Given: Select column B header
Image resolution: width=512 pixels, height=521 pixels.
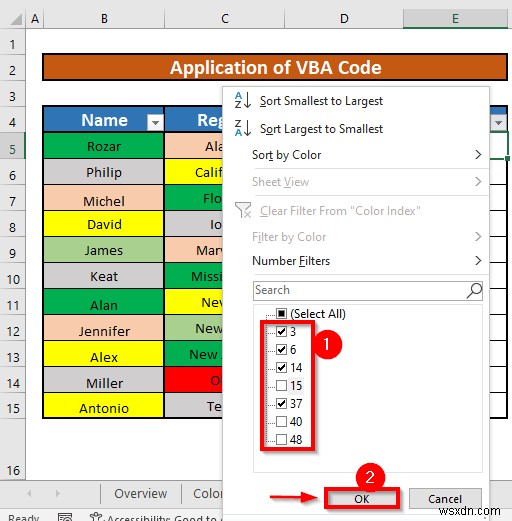Looking at the screenshot, I should [104, 19].
